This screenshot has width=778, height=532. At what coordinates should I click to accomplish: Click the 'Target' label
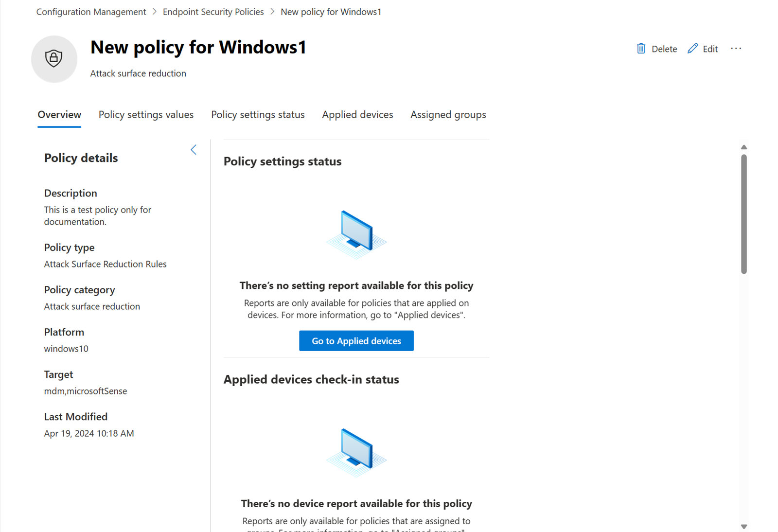[58, 374]
